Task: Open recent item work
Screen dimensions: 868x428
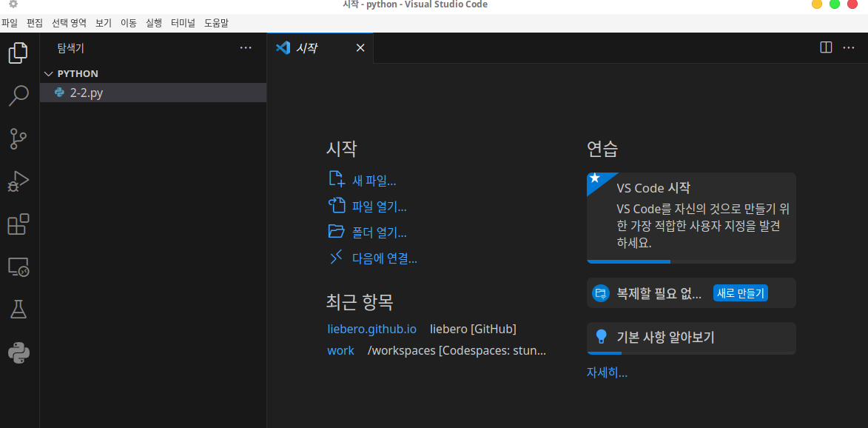Action: click(x=340, y=350)
